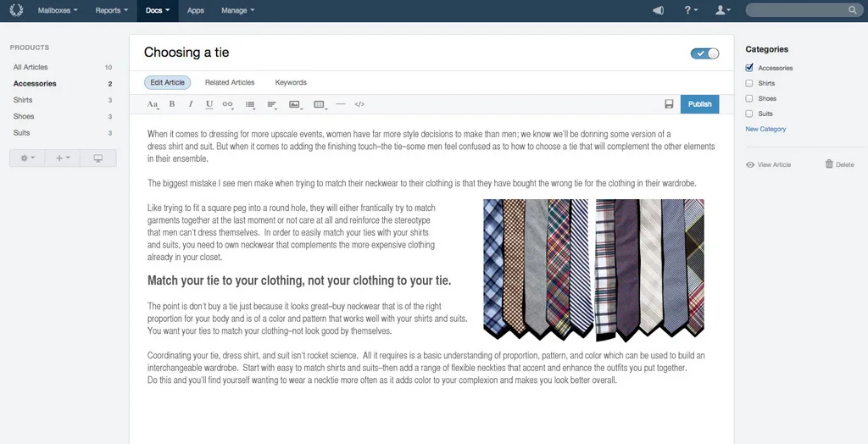Click the search magnifier icon
Viewport: 868px width, 444px height.
853,10
